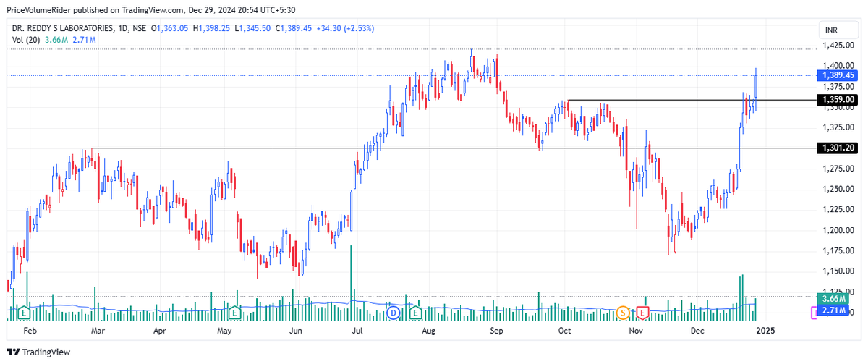Click the black 1,301.20 line price label
The height and width of the screenshot is (364, 868).
[838, 148]
